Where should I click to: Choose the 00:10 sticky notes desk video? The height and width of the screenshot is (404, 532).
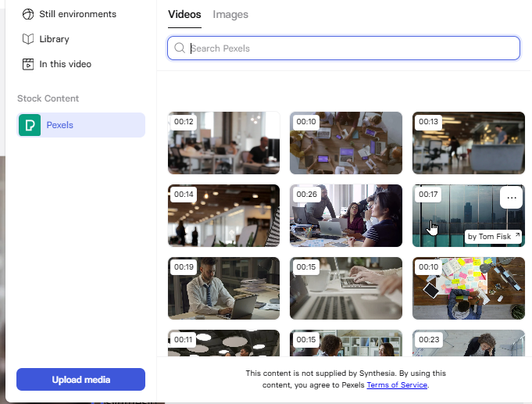point(468,289)
